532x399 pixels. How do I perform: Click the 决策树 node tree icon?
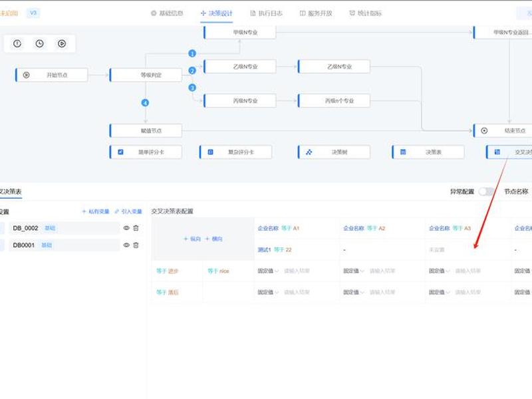pos(309,152)
